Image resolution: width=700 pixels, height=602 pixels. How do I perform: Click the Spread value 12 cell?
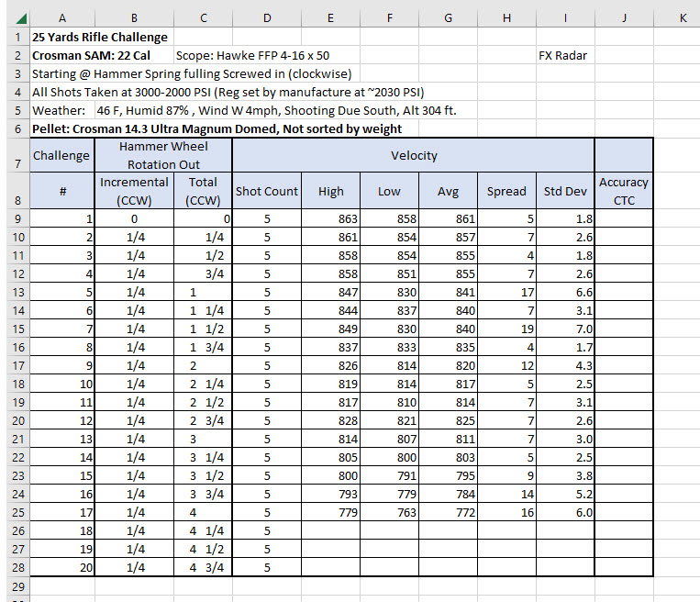coord(506,365)
